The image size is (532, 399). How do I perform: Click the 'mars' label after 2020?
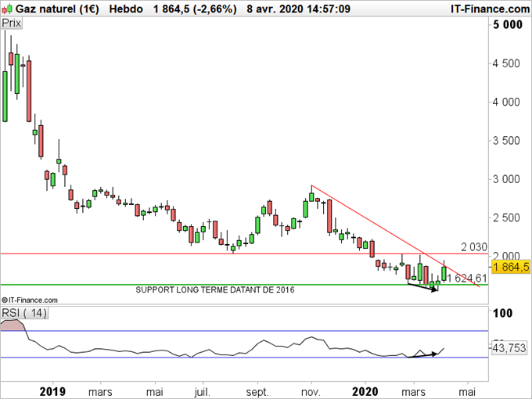413,392
